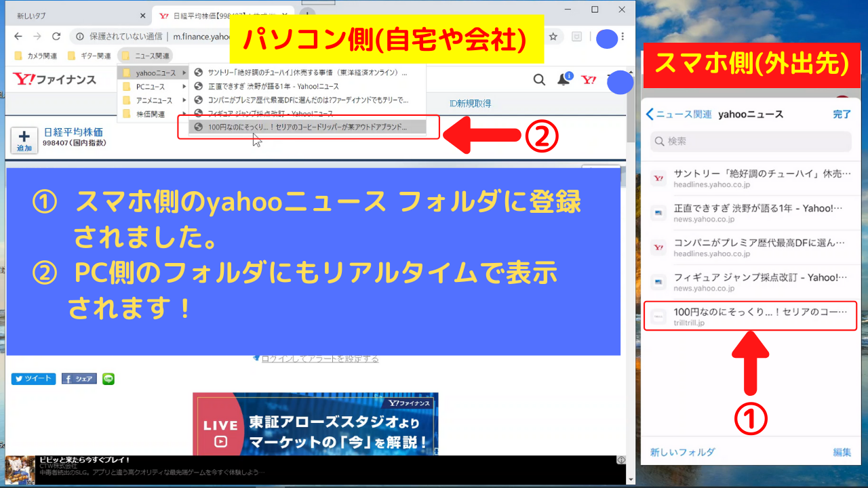The image size is (868, 488).
Task: Expand the アニメニュース subfolder
Action: click(x=153, y=100)
